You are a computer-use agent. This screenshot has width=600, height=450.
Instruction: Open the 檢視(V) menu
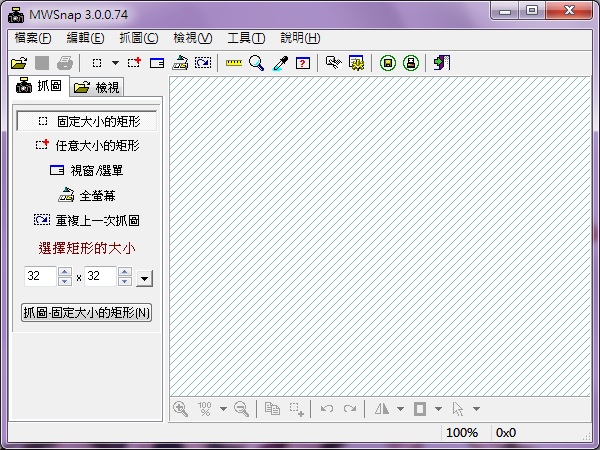coord(192,38)
